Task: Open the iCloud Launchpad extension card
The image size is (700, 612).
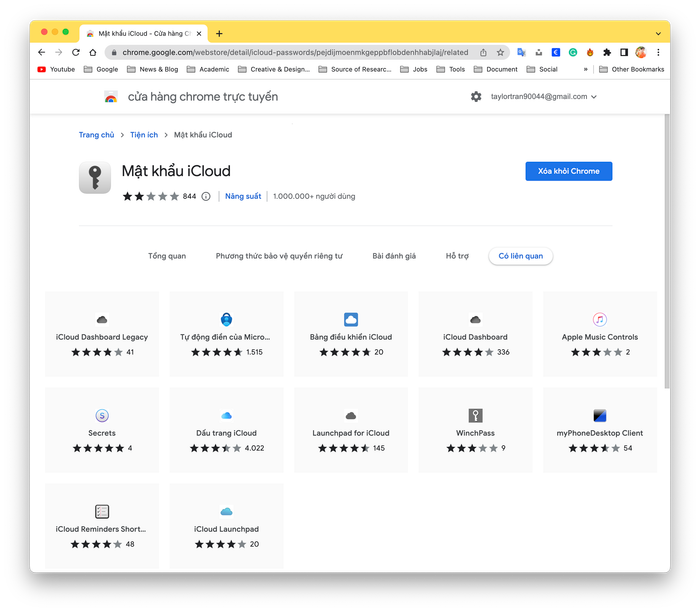Action: [226, 526]
